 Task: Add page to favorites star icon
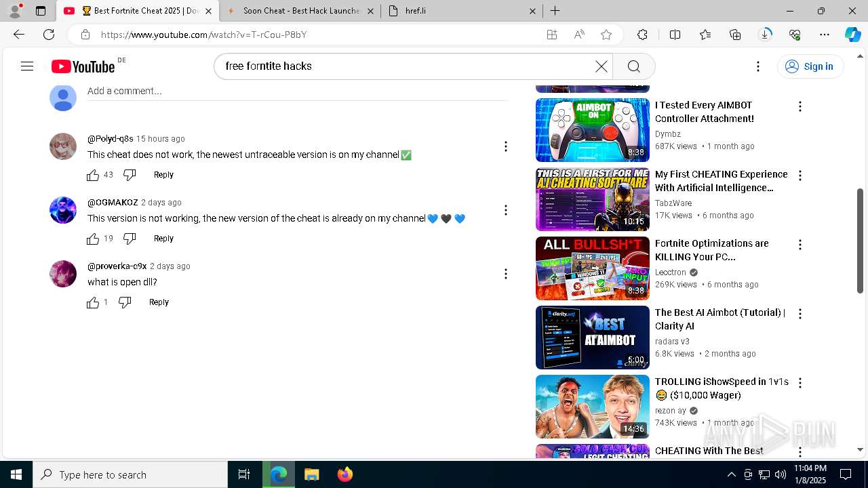(606, 35)
